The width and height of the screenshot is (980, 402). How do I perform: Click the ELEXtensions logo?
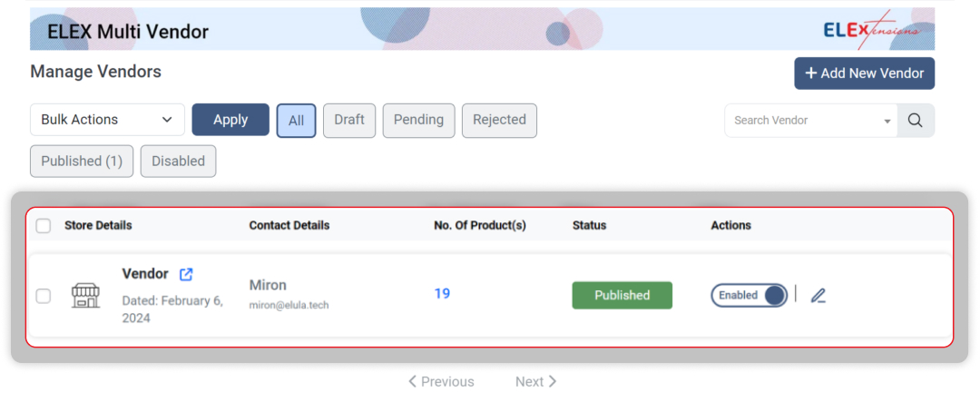[872, 29]
